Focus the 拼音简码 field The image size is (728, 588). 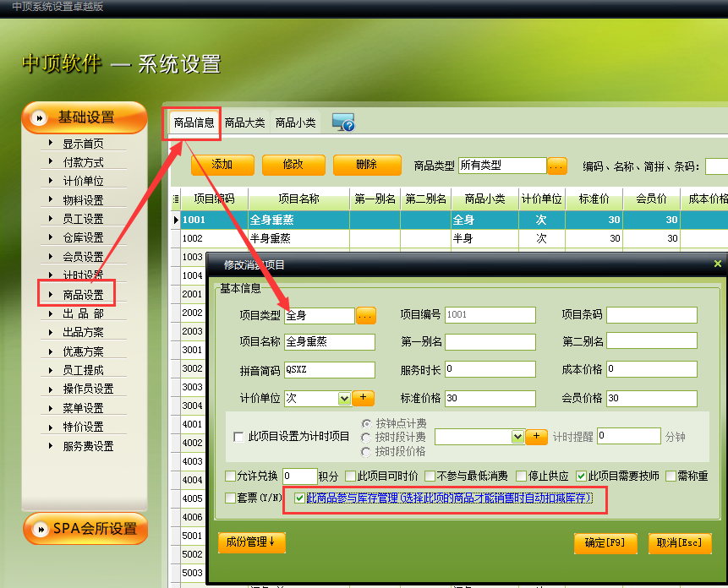[x=329, y=369]
